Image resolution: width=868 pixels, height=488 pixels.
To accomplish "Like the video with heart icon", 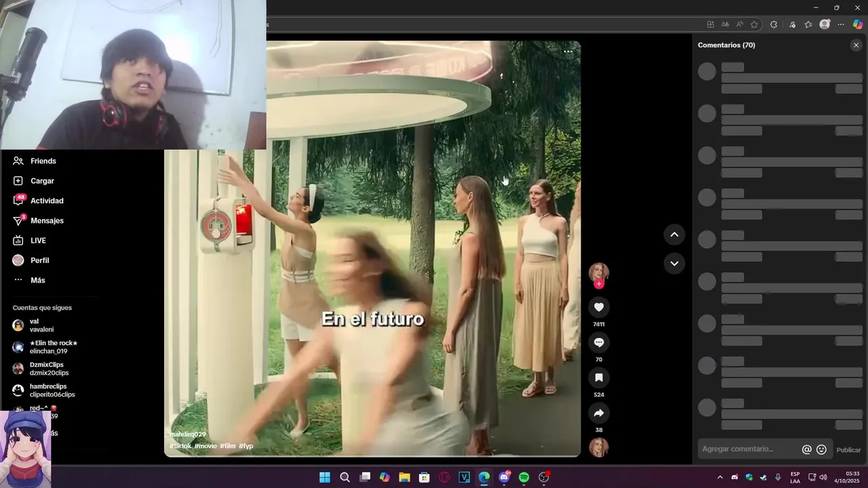I will click(599, 307).
